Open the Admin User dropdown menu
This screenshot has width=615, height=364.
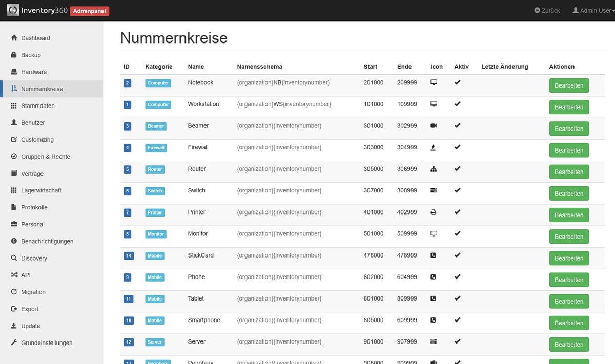click(x=593, y=10)
